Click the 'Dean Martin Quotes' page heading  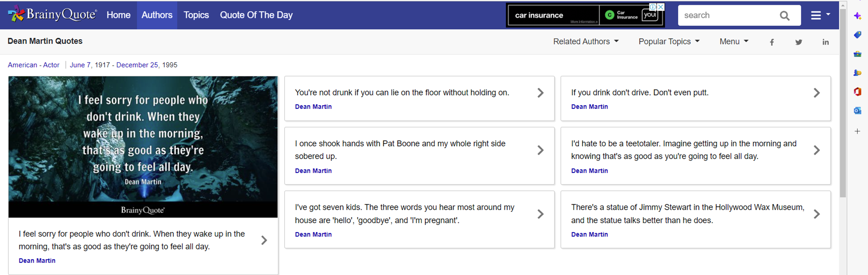[x=45, y=41]
